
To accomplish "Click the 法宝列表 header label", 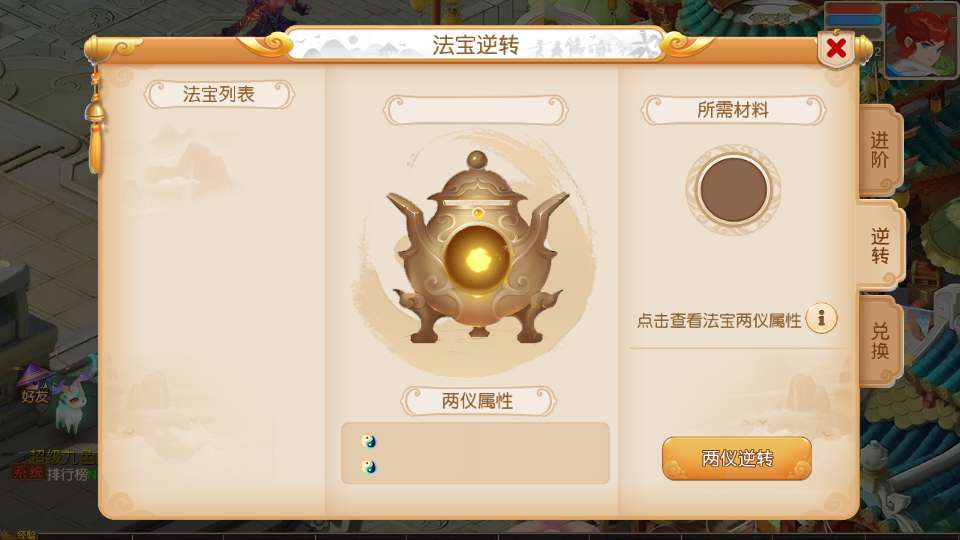I will click(x=219, y=94).
